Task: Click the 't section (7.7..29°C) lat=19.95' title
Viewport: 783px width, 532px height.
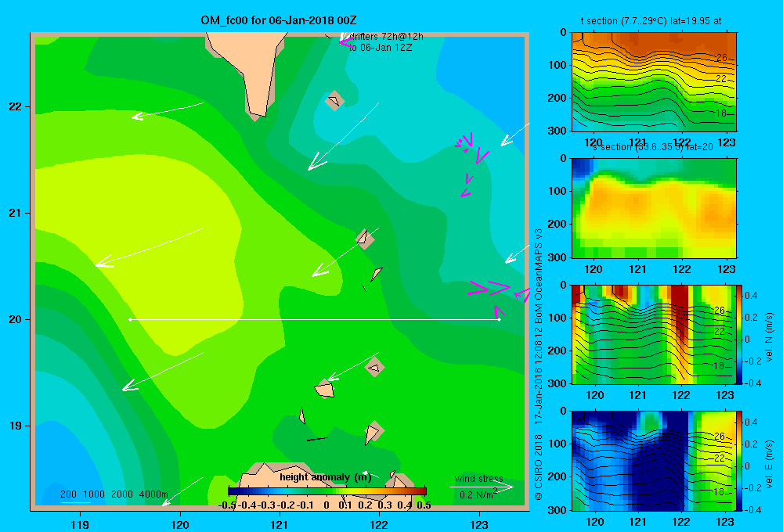Action: [651, 21]
